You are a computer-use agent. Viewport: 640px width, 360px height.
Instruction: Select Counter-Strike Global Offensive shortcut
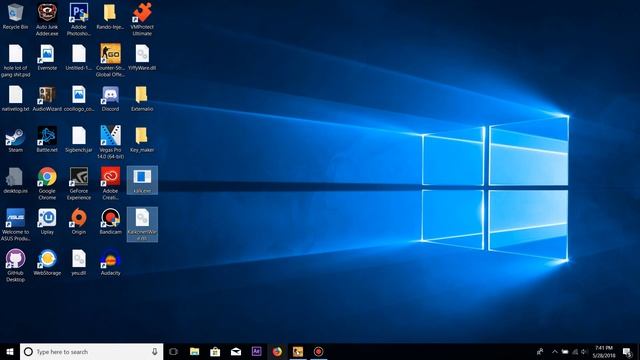110,60
